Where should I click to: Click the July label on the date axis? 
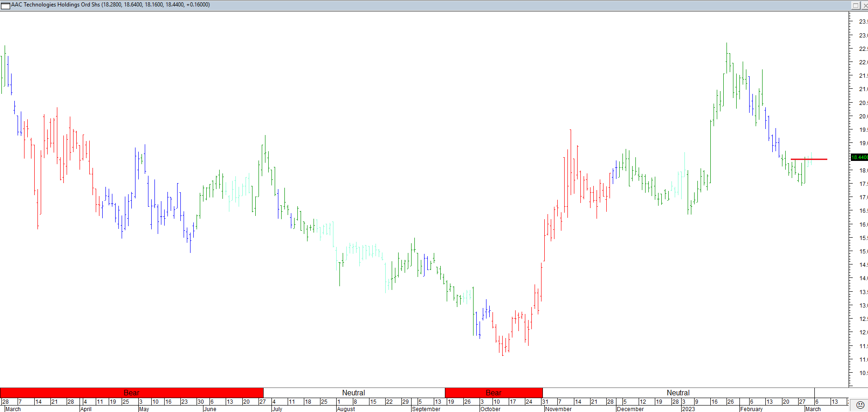(x=277, y=409)
